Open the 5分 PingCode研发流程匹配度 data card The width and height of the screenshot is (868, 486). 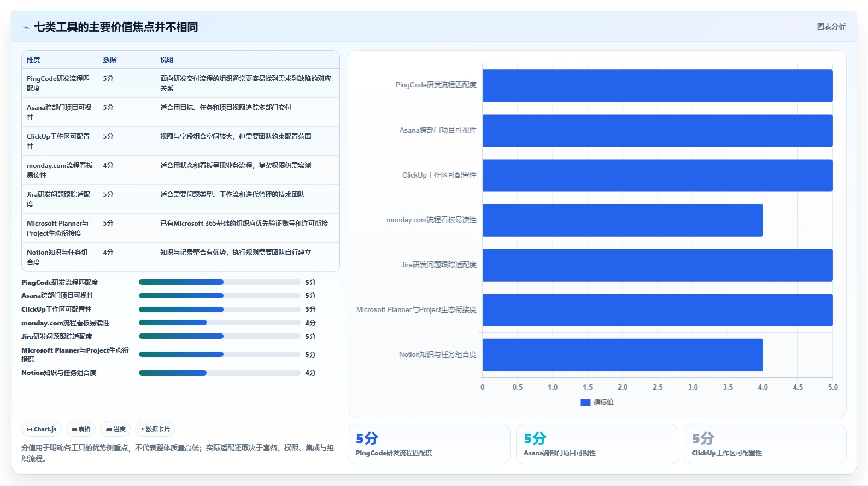click(x=429, y=444)
